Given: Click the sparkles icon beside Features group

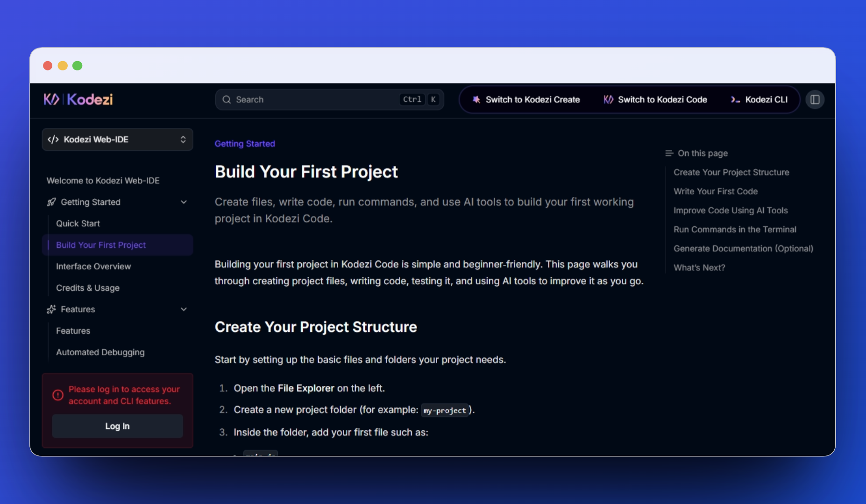Looking at the screenshot, I should pyautogui.click(x=51, y=309).
